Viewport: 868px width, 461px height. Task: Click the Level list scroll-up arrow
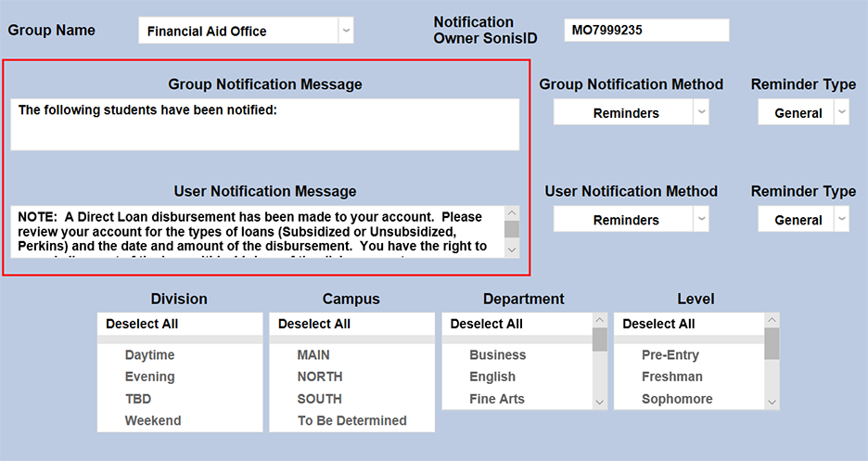(x=772, y=320)
